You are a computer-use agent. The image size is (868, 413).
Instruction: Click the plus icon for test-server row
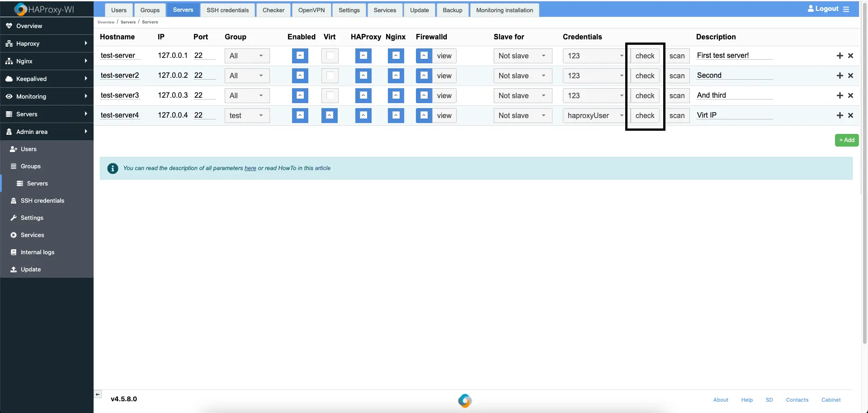coord(840,56)
